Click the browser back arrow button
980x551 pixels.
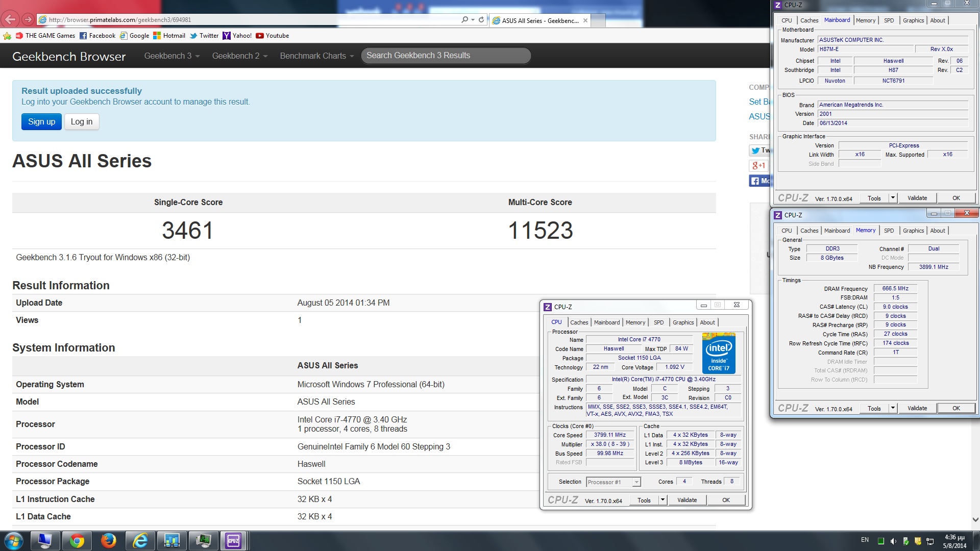[10, 19]
